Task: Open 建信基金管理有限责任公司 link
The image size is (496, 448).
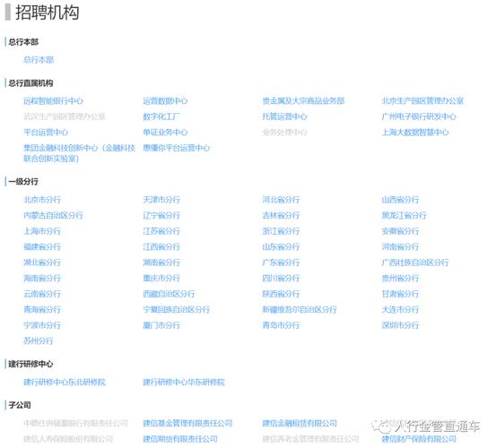Action: (187, 423)
